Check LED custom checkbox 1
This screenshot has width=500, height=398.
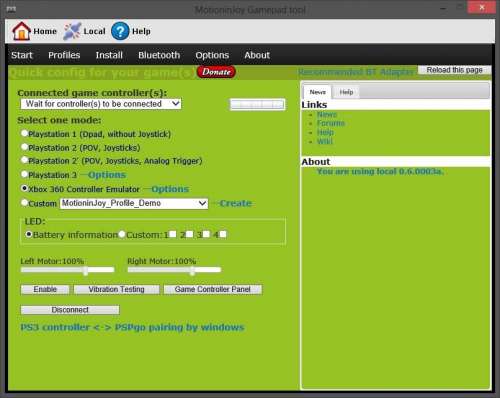coord(173,234)
